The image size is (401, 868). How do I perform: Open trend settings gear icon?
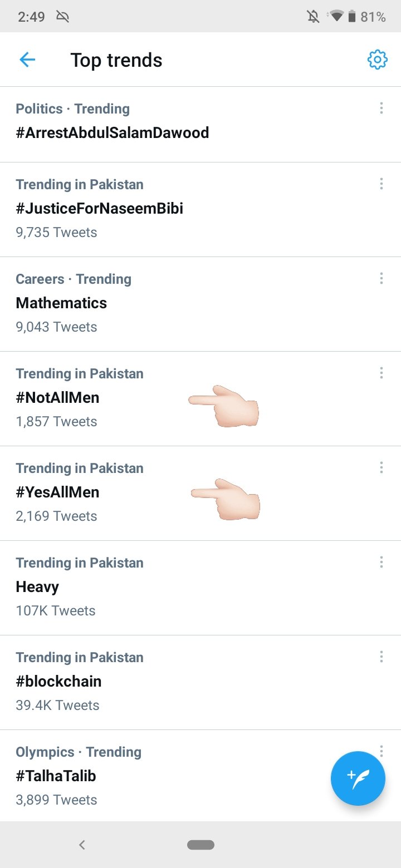(378, 60)
